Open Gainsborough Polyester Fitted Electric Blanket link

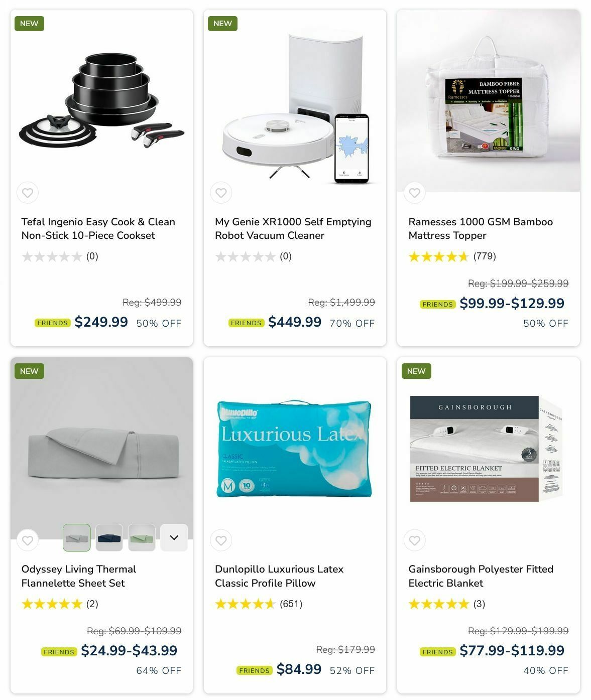point(481,576)
